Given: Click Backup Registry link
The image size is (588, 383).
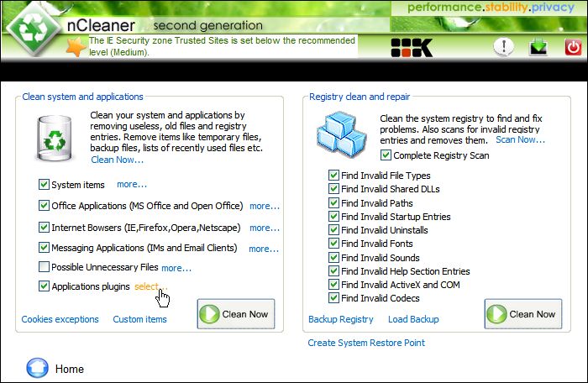Looking at the screenshot, I should (x=341, y=319).
